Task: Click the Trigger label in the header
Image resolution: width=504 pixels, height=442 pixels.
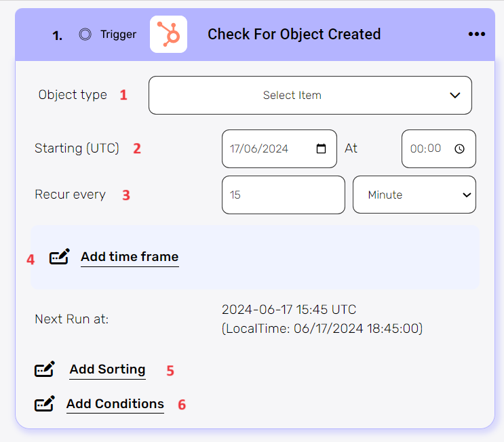Action: [118, 35]
